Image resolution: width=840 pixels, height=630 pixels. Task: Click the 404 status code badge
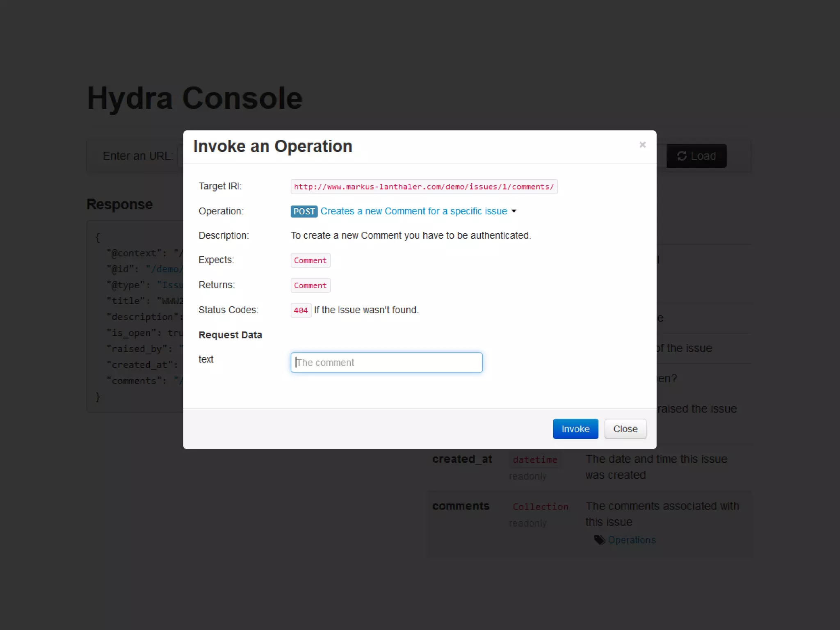click(x=301, y=310)
